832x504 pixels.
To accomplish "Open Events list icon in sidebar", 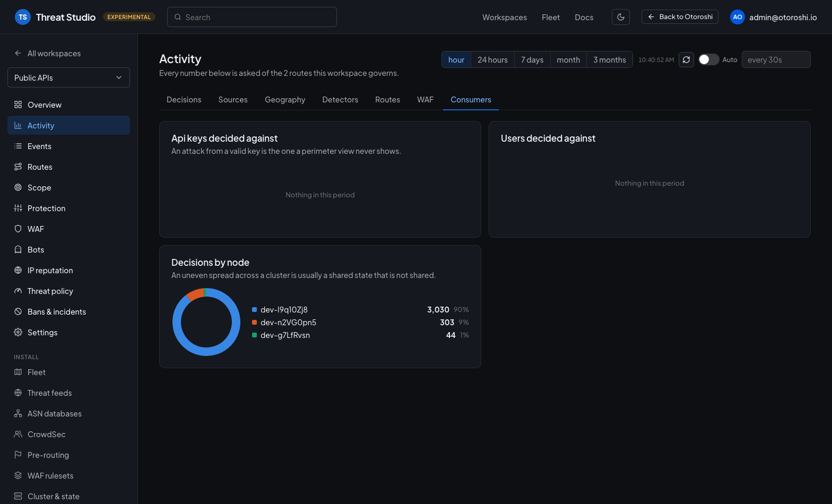I will (18, 146).
